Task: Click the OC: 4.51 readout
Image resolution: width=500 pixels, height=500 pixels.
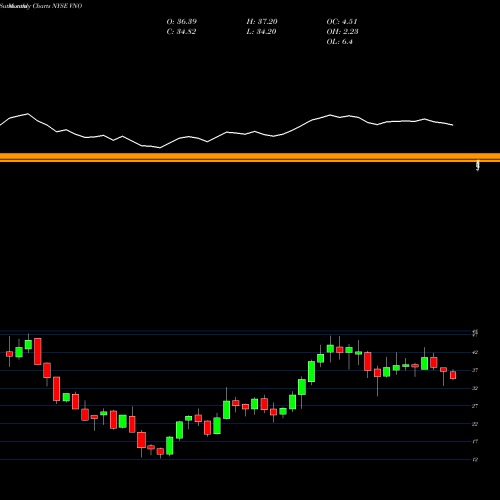Action: pos(342,22)
